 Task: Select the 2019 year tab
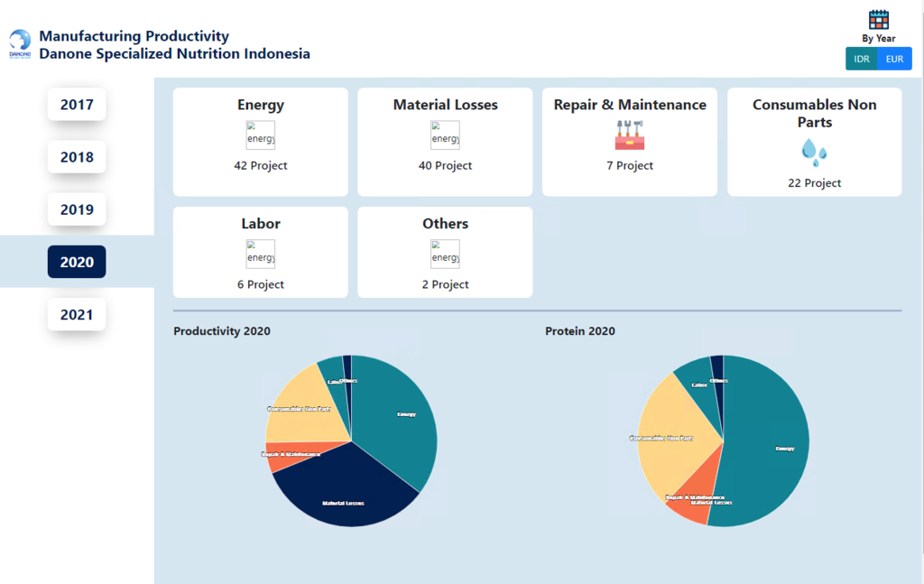(x=77, y=209)
